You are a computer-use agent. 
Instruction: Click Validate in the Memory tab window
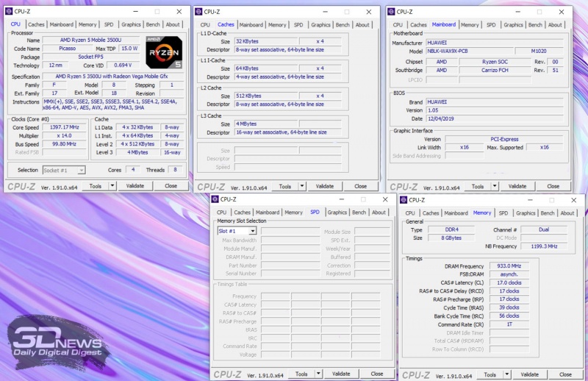click(530, 374)
